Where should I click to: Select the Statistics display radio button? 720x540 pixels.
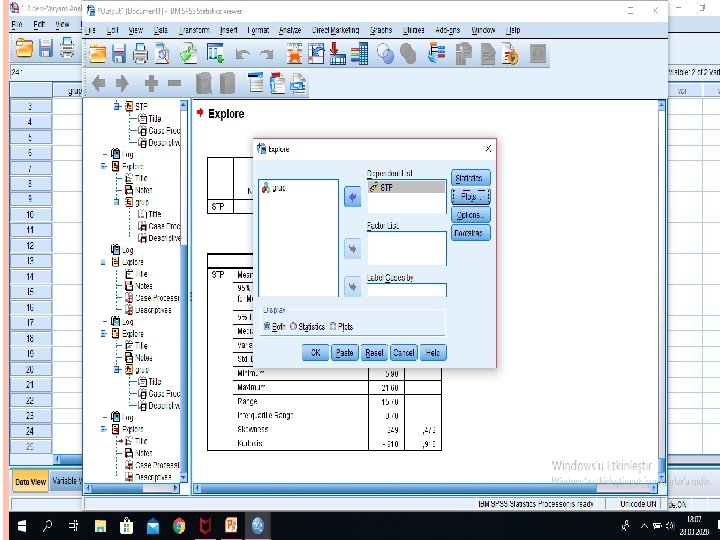pyautogui.click(x=293, y=326)
